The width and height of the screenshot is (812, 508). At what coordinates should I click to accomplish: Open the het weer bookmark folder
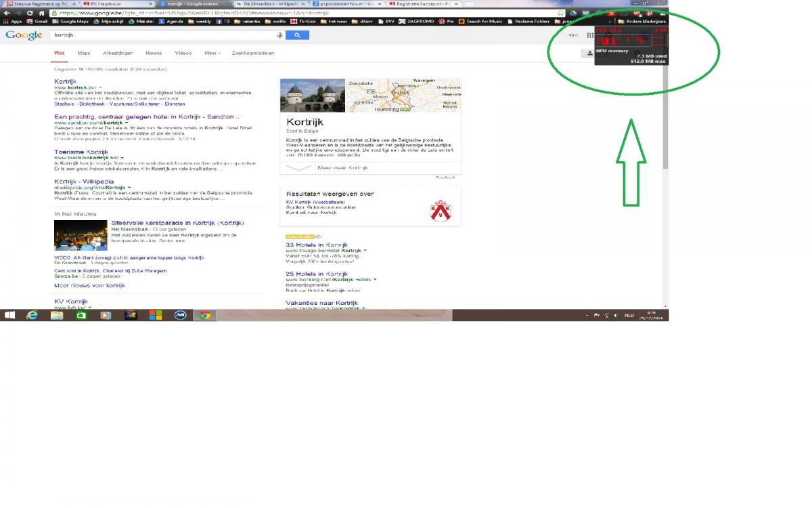coord(334,22)
